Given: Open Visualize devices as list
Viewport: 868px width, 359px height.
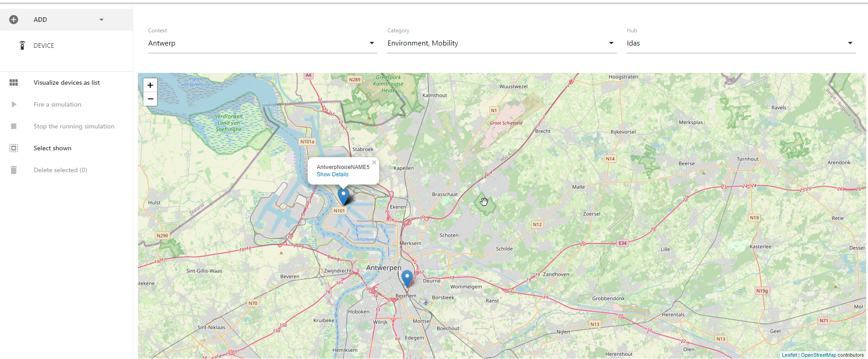Looking at the screenshot, I should pos(66,82).
